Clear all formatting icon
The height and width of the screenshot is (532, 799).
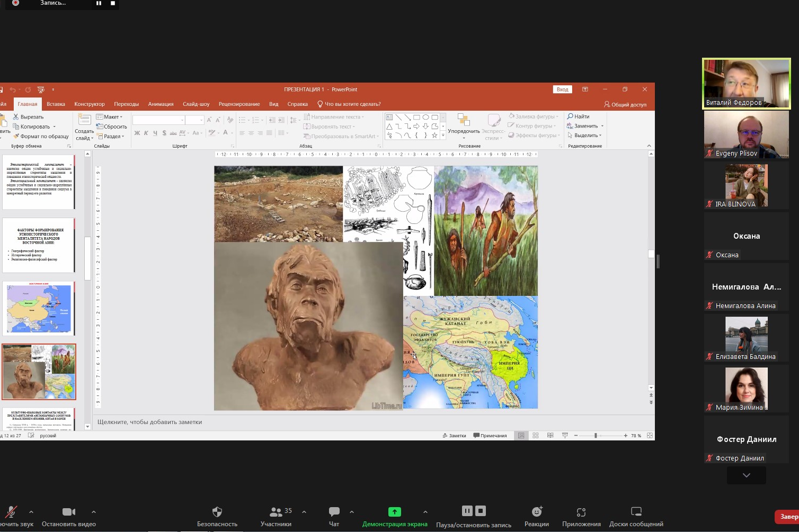coord(230,120)
